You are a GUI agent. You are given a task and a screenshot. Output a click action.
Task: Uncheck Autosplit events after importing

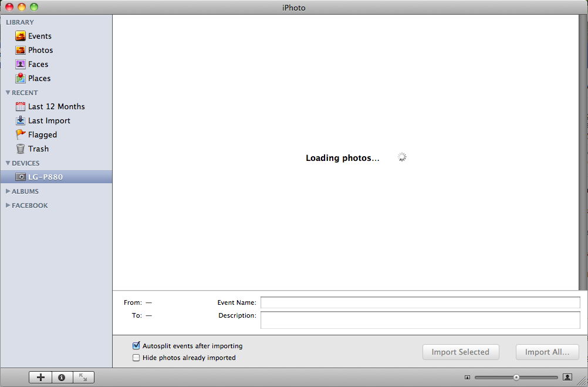coord(137,346)
